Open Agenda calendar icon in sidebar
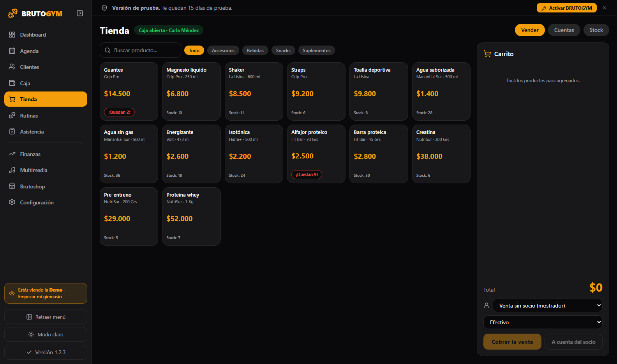 pyautogui.click(x=12, y=51)
